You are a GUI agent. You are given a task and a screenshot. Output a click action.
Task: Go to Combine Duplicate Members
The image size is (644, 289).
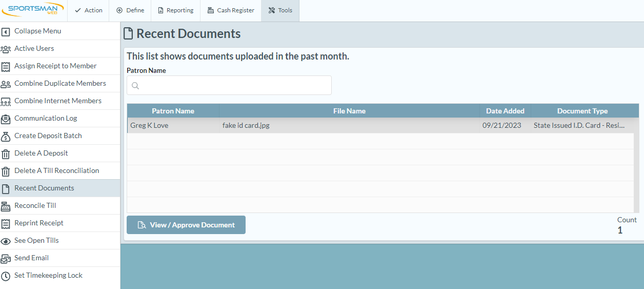pyautogui.click(x=60, y=84)
